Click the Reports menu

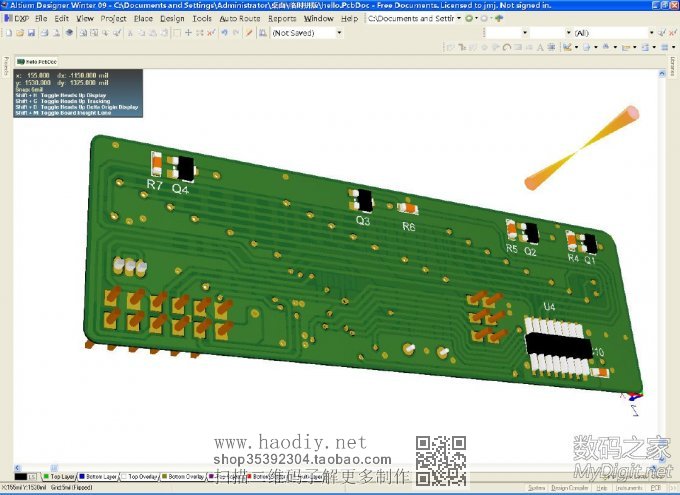(282, 18)
